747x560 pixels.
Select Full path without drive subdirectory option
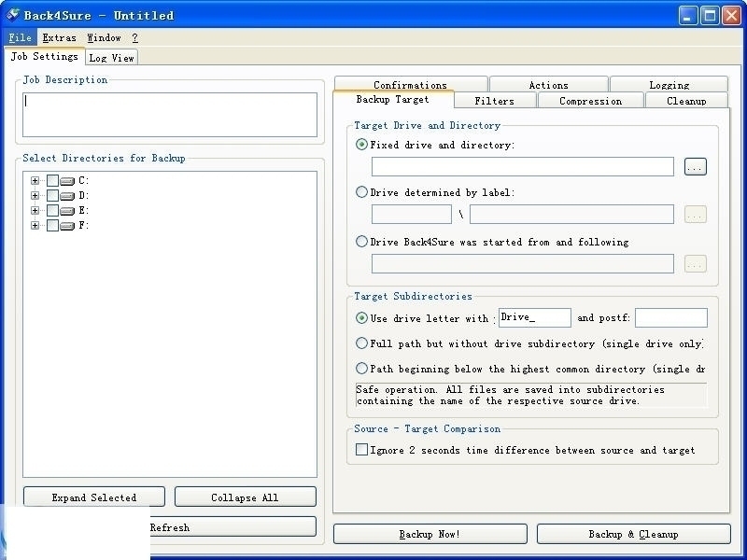click(x=361, y=343)
